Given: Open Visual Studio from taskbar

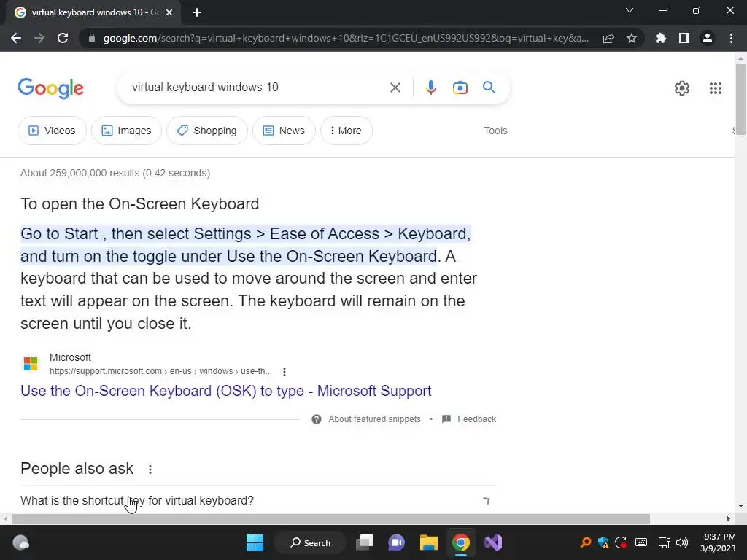Looking at the screenshot, I should (493, 542).
